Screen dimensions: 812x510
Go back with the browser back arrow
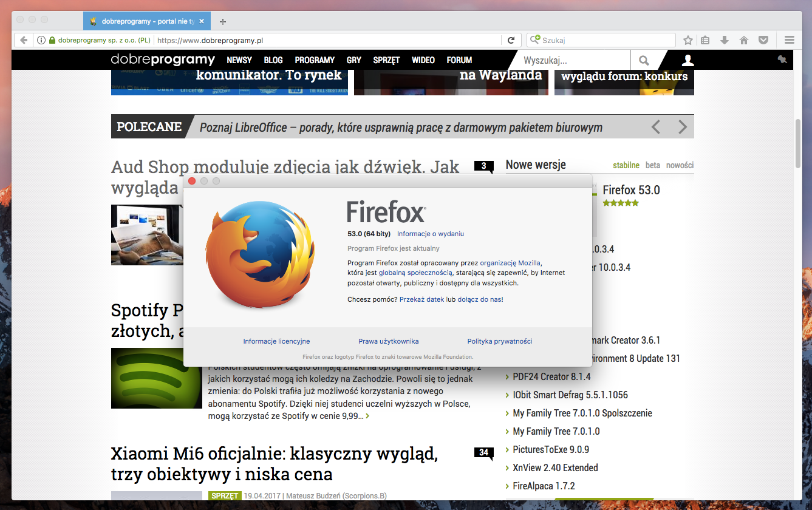(x=24, y=40)
